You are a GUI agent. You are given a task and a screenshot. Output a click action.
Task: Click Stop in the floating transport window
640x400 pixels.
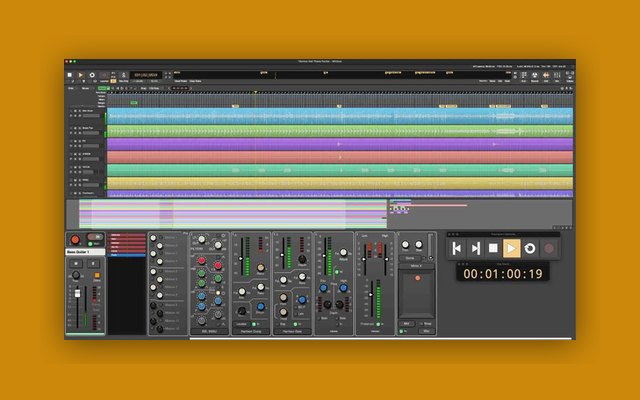point(493,248)
